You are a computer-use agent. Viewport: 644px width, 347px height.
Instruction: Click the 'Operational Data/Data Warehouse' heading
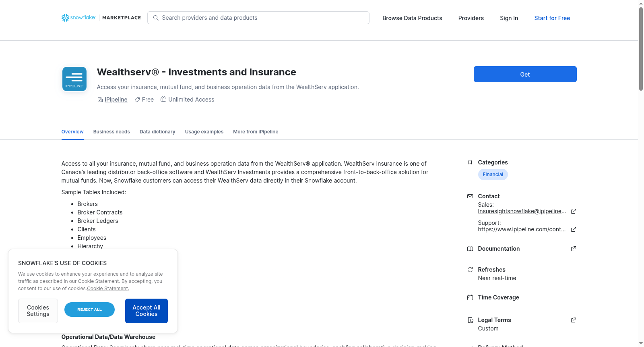[108, 337]
